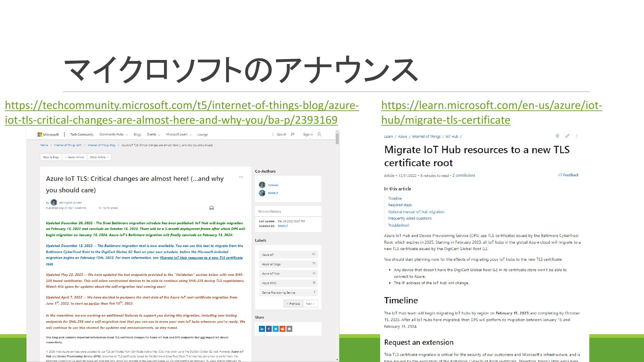This screenshot has width=644, height=362.
Task: Go to the Newer Article
Action: click(x=74, y=157)
